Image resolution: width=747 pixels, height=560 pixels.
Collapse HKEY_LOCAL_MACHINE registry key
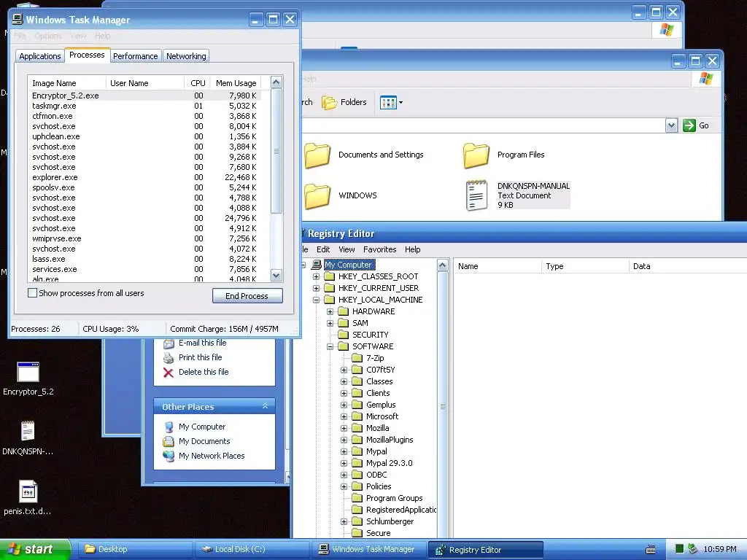[316, 300]
